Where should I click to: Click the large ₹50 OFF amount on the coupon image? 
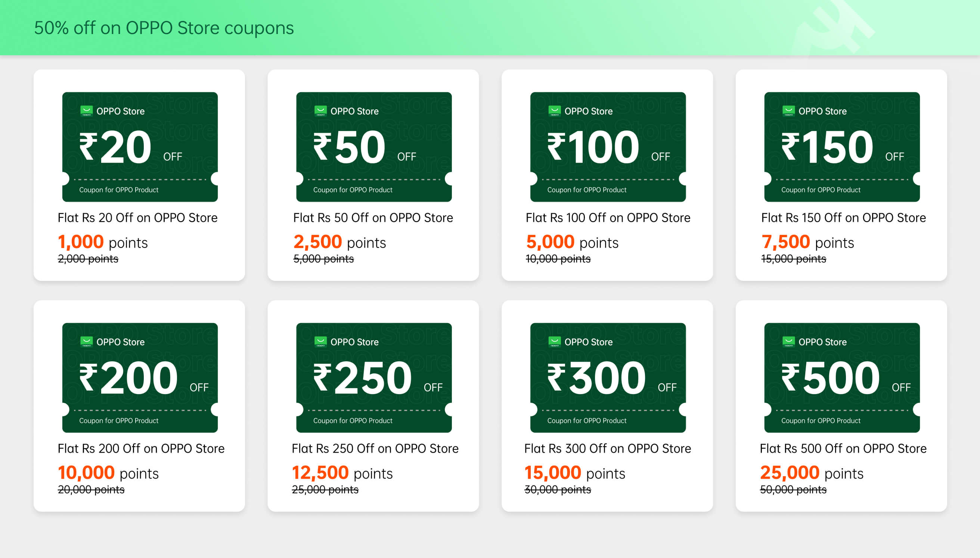pos(364,148)
